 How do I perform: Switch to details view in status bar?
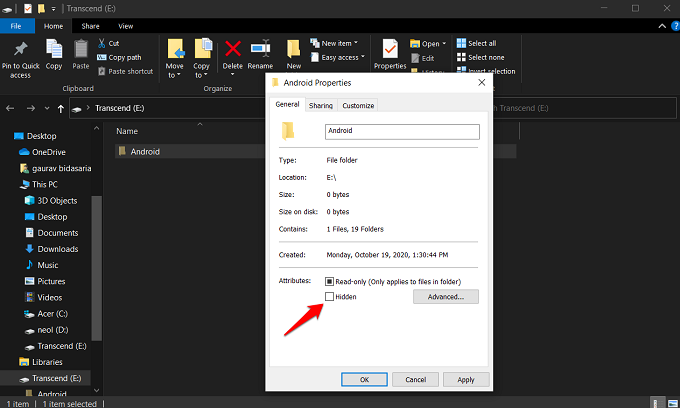658,403
